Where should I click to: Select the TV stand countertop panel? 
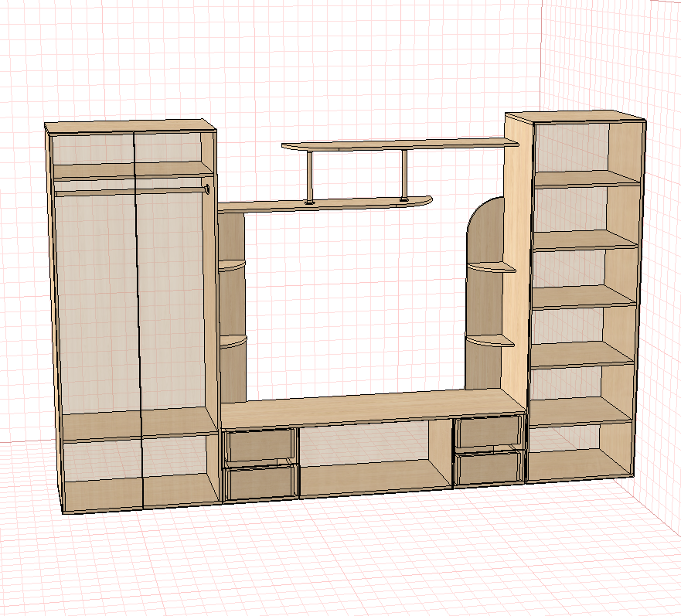[x=373, y=407]
